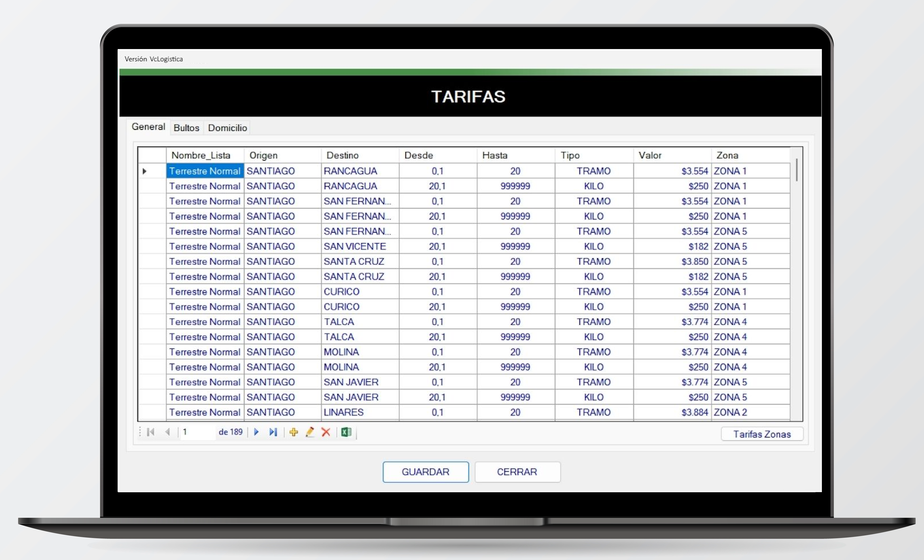This screenshot has width=924, height=560.
Task: Click KILO type cell in SAN VICENTE row
Action: (594, 247)
